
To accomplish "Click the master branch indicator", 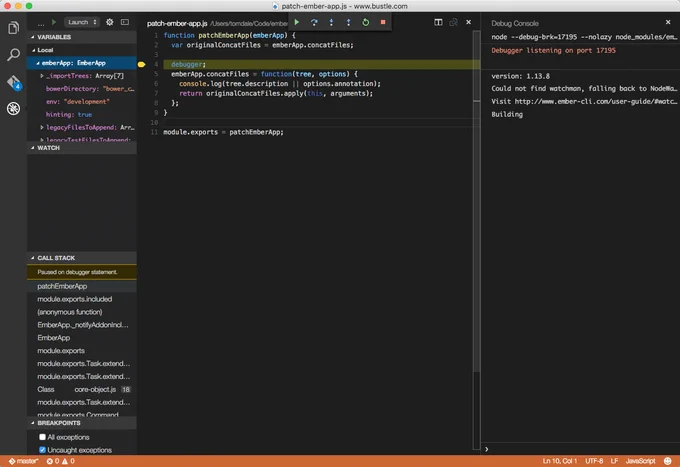I will 23,461.
